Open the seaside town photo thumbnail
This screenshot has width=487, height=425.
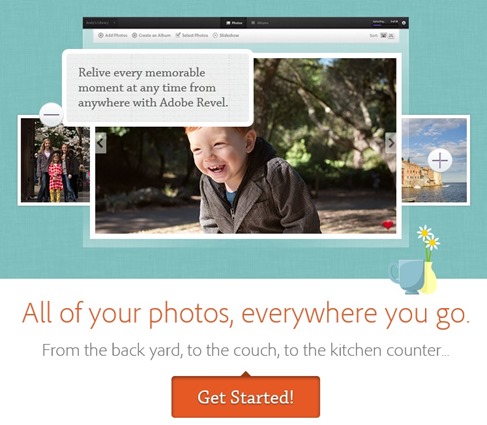coord(434,160)
